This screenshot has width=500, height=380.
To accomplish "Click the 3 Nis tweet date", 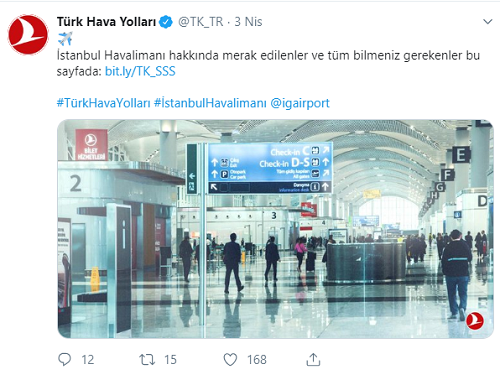I will coord(248,22).
